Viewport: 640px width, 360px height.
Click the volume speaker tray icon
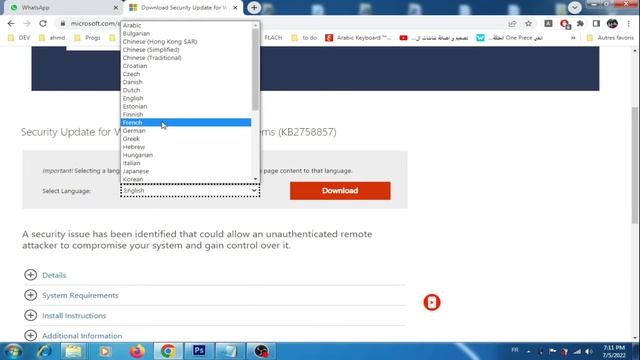589,351
